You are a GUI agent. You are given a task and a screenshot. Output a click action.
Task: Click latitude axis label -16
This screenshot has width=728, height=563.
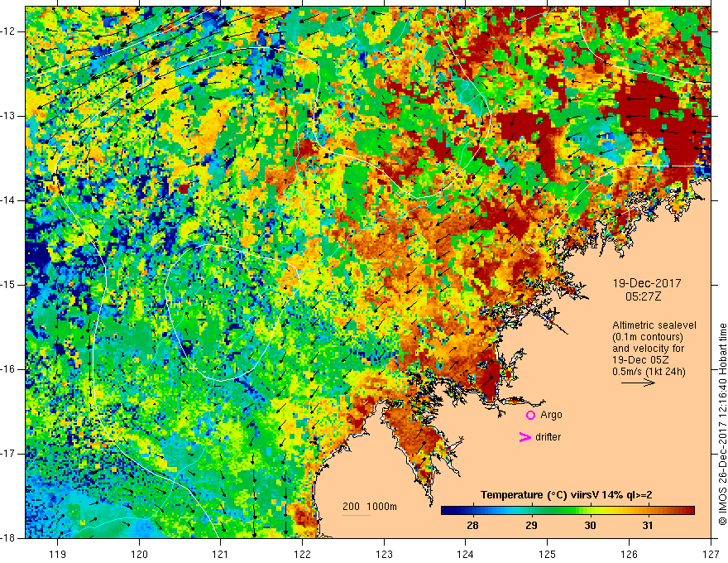(x=8, y=369)
